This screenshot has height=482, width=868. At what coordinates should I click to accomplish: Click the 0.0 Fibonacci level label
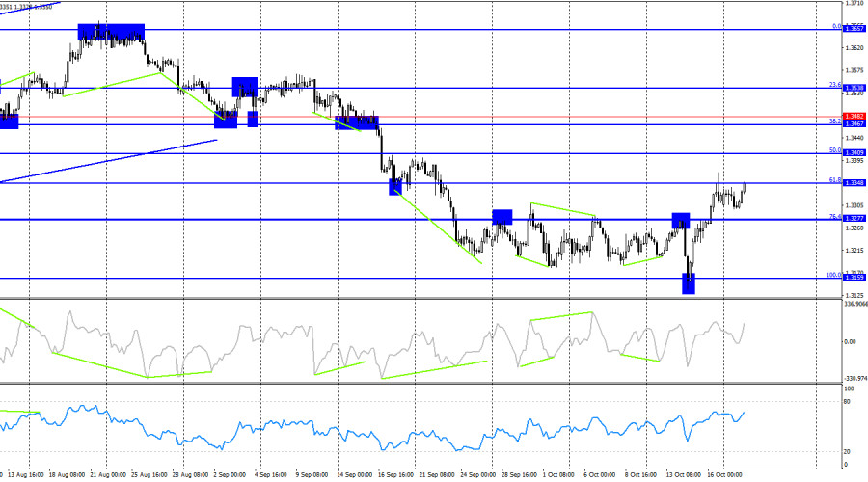tap(836, 27)
